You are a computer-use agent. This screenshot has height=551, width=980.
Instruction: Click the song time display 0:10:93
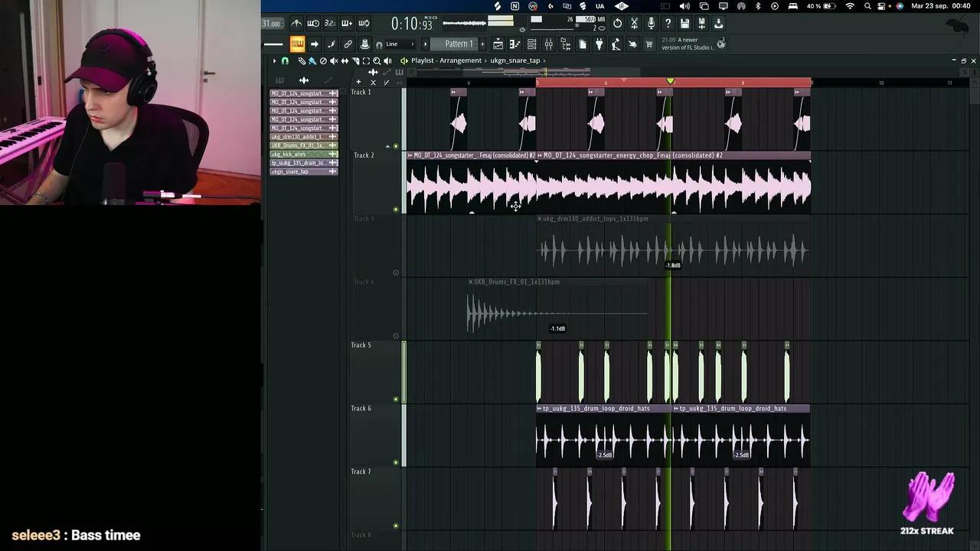pyautogui.click(x=412, y=24)
